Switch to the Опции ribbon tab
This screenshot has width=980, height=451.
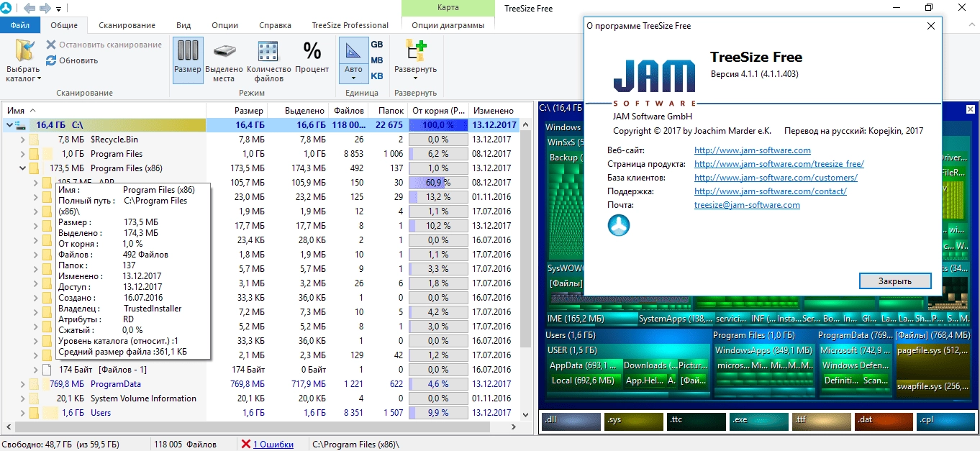click(224, 25)
